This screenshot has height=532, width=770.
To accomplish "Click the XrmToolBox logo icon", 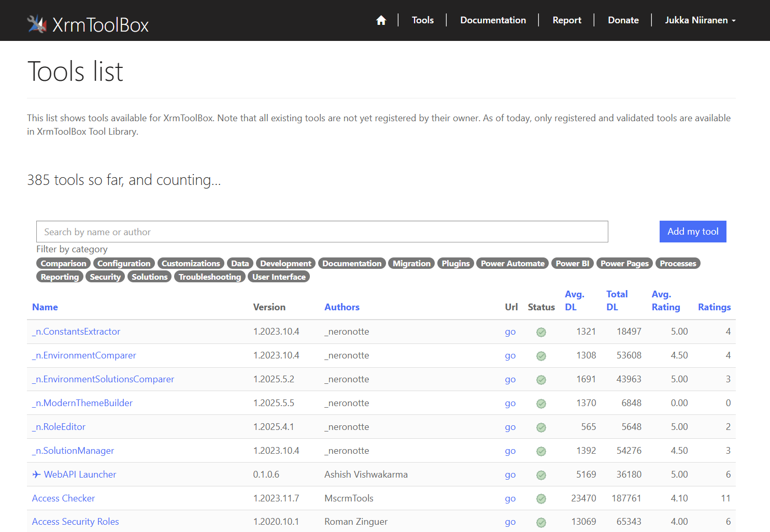I will (x=37, y=24).
